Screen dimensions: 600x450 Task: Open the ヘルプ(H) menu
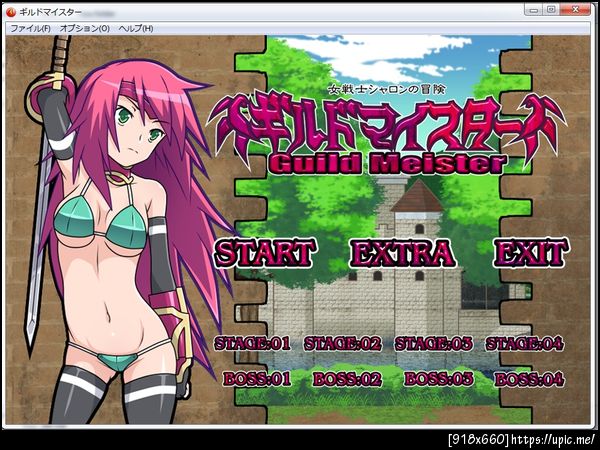(135, 28)
